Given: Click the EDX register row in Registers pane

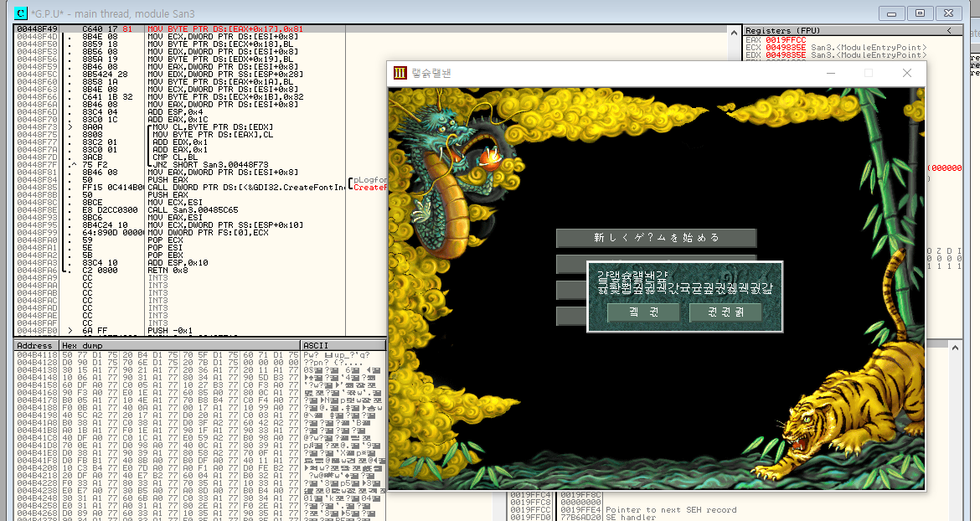Looking at the screenshot, I should click(x=836, y=55).
